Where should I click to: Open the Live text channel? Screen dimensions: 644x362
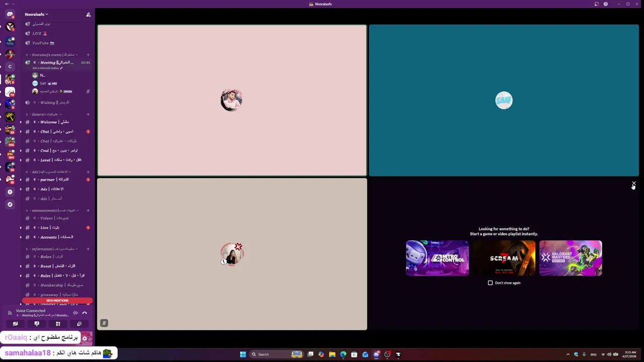tap(57, 227)
